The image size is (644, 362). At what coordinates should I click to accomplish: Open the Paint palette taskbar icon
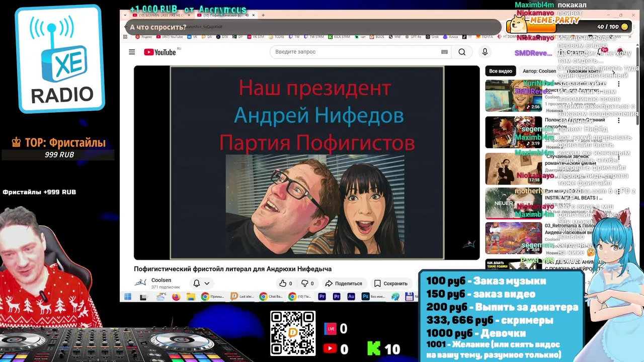[x=395, y=297]
